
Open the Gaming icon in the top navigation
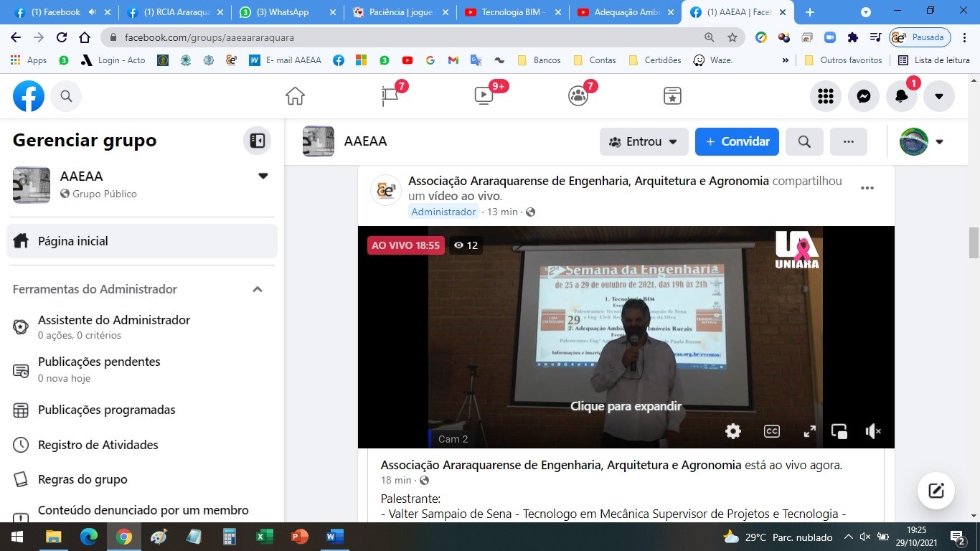[672, 96]
